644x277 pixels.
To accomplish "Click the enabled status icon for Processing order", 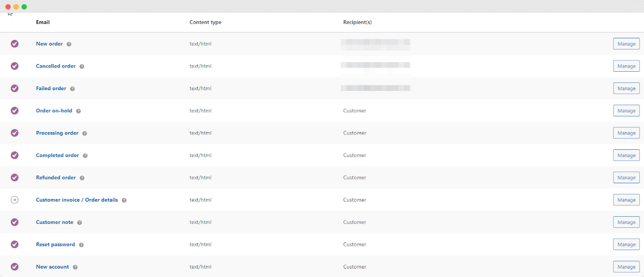I will coord(14,133).
